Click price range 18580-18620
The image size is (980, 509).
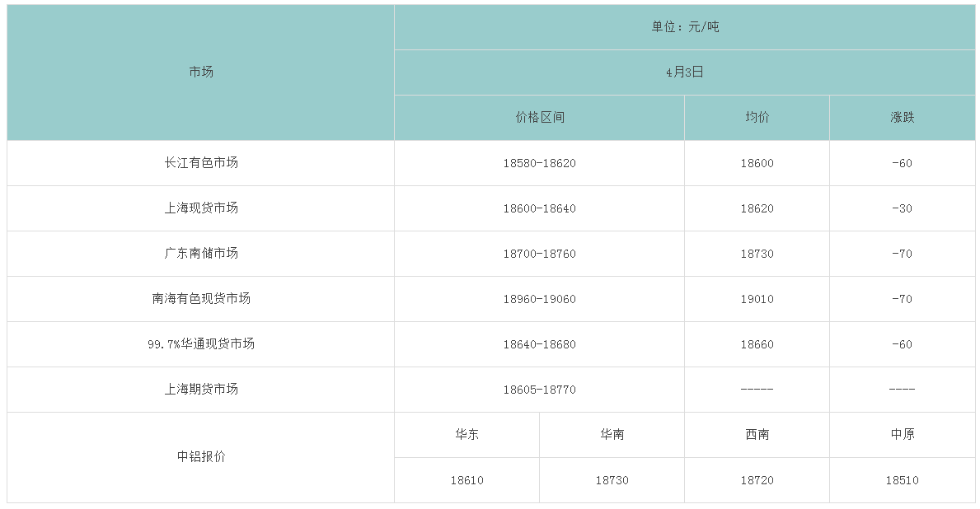(x=539, y=163)
